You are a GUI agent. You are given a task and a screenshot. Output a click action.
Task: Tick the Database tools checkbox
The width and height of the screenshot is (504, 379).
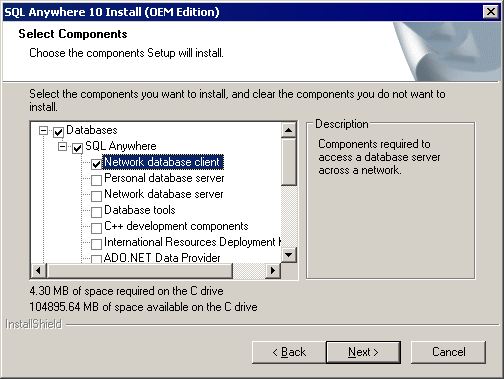click(x=96, y=212)
